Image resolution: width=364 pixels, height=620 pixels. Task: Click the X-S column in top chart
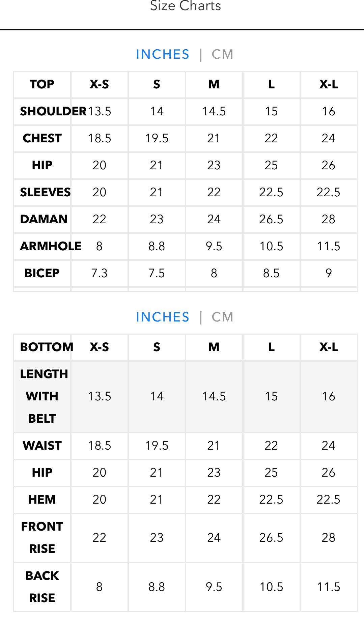click(99, 84)
